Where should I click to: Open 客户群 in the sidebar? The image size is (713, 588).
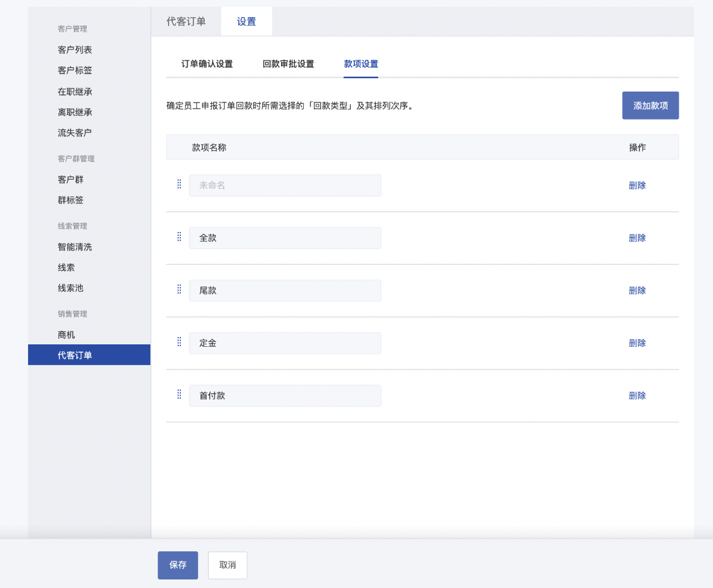pyautogui.click(x=70, y=180)
